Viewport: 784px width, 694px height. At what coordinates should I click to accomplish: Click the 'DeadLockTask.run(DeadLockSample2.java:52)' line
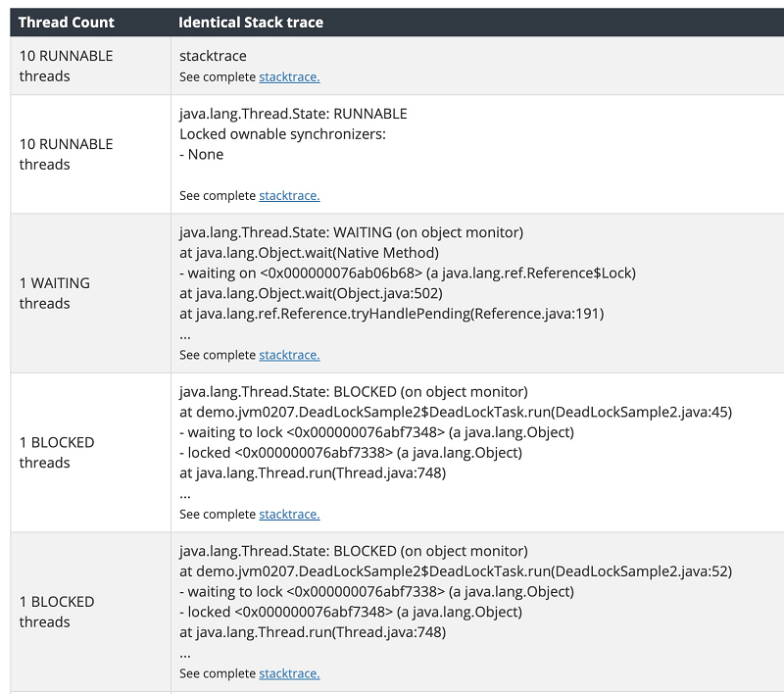tap(456, 571)
